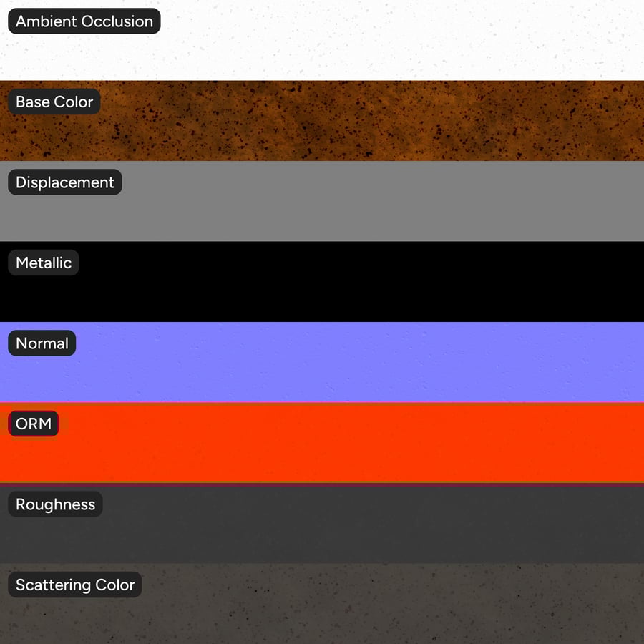Open the black Metallic texture strip
Viewport: 644px width, 644px height.
[x=322, y=282]
